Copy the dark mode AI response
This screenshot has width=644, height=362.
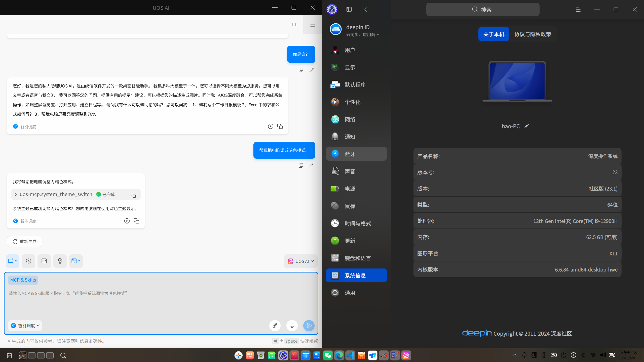[x=137, y=221]
